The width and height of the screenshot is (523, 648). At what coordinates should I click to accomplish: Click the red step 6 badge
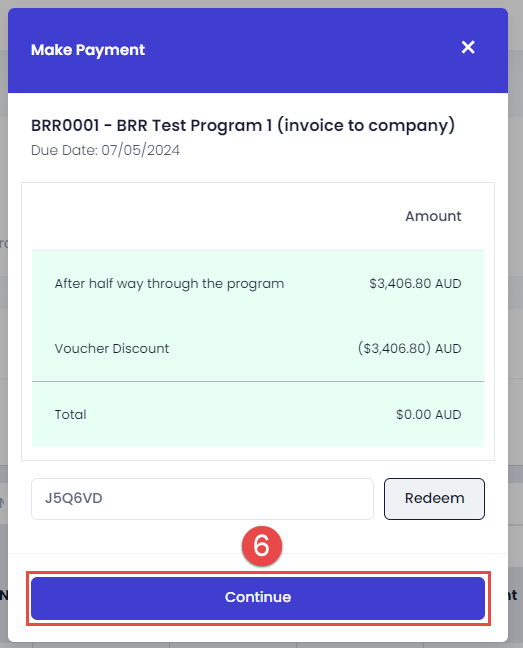(262, 546)
